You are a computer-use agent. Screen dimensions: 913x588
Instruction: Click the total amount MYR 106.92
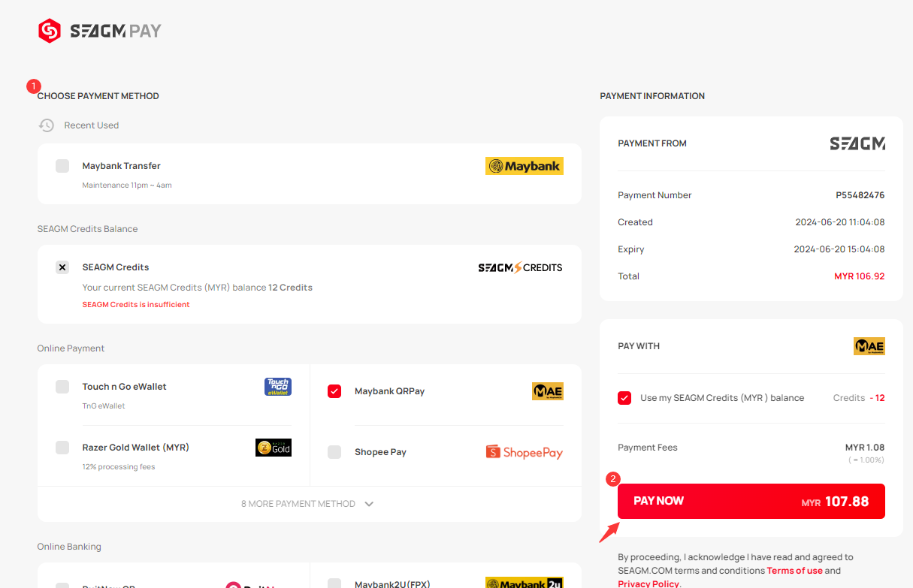(860, 276)
